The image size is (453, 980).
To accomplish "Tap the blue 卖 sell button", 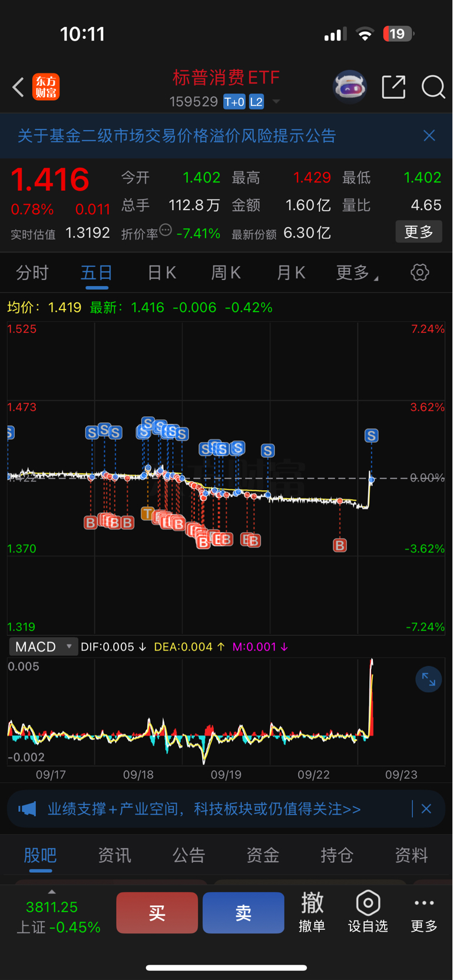I will [243, 912].
